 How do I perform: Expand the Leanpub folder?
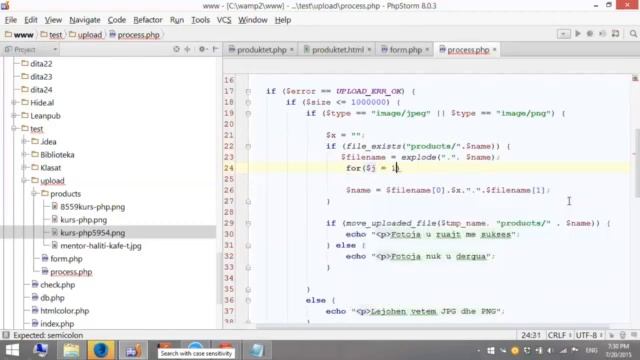[x=14, y=116]
